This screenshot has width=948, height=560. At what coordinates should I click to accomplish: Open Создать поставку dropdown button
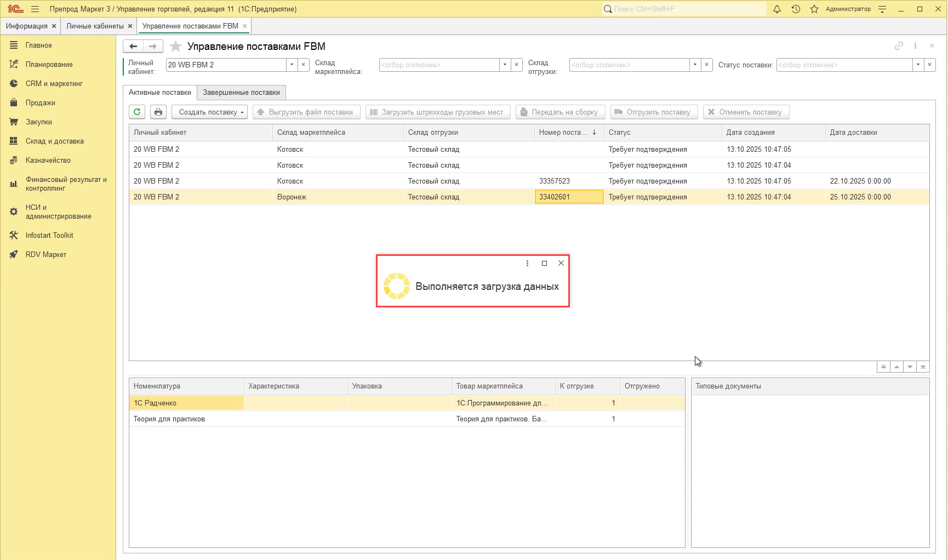[x=209, y=112]
